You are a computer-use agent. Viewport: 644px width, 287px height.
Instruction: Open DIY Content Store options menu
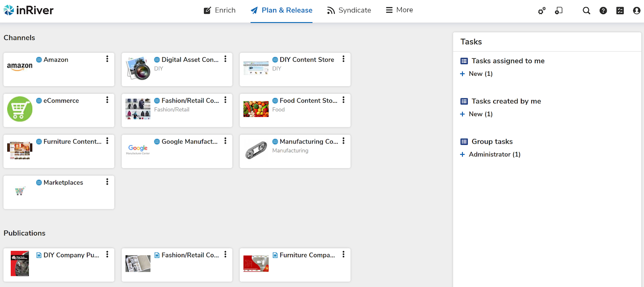(343, 59)
